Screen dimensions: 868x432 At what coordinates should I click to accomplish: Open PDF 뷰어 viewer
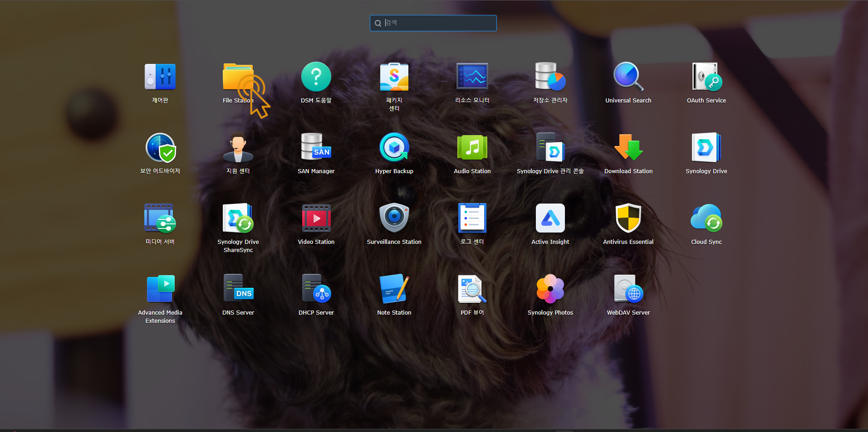coord(472,289)
